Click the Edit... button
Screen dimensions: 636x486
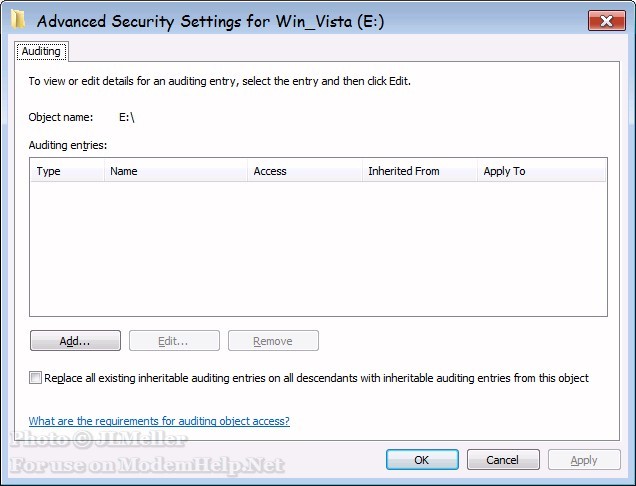point(174,341)
